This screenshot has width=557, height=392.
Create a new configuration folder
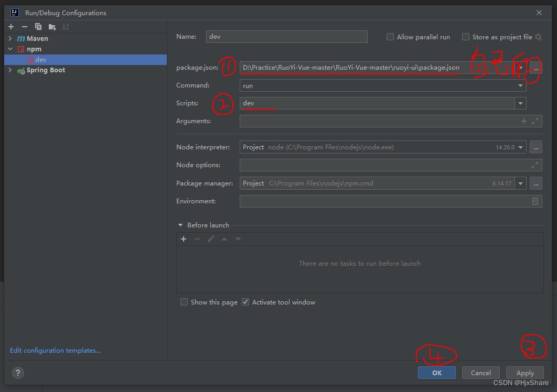click(51, 26)
